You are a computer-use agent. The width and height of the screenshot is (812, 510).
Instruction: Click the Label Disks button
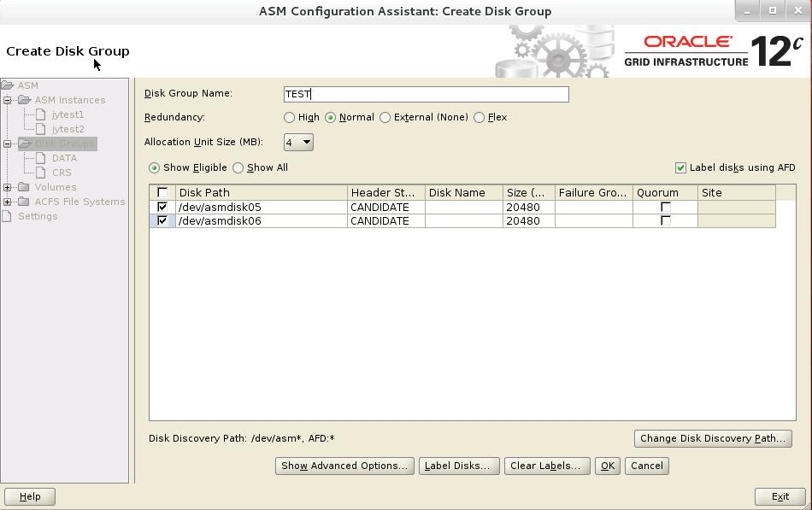point(459,466)
